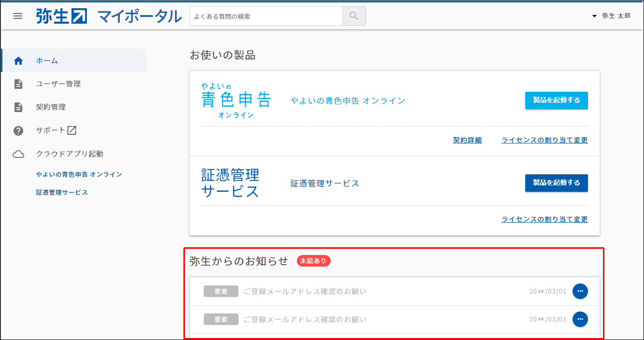Launch やよいの青色申告 オンライン with 製品を起動する
This screenshot has width=644, height=340.
coord(556,100)
